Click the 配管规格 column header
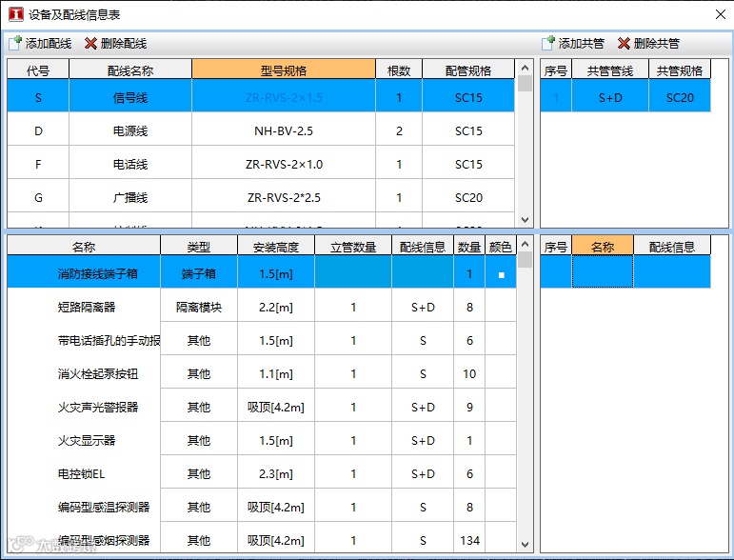Viewport: 734px width, 560px height. 468,70
